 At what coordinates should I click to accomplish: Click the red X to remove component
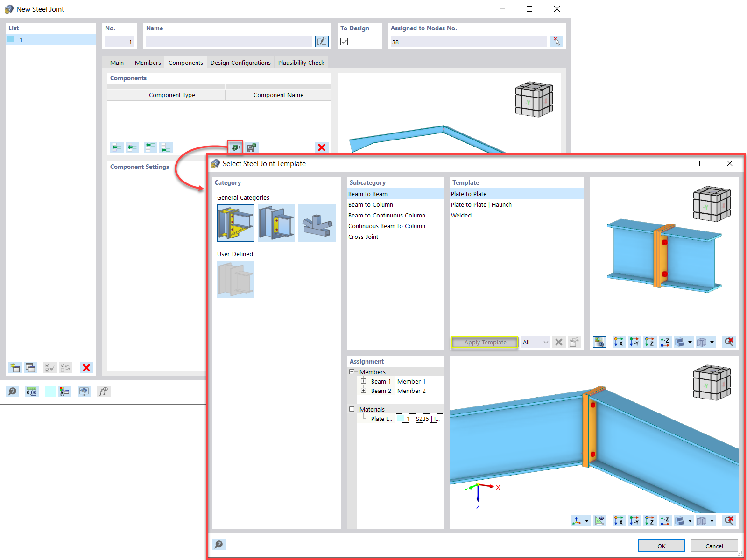point(321,147)
